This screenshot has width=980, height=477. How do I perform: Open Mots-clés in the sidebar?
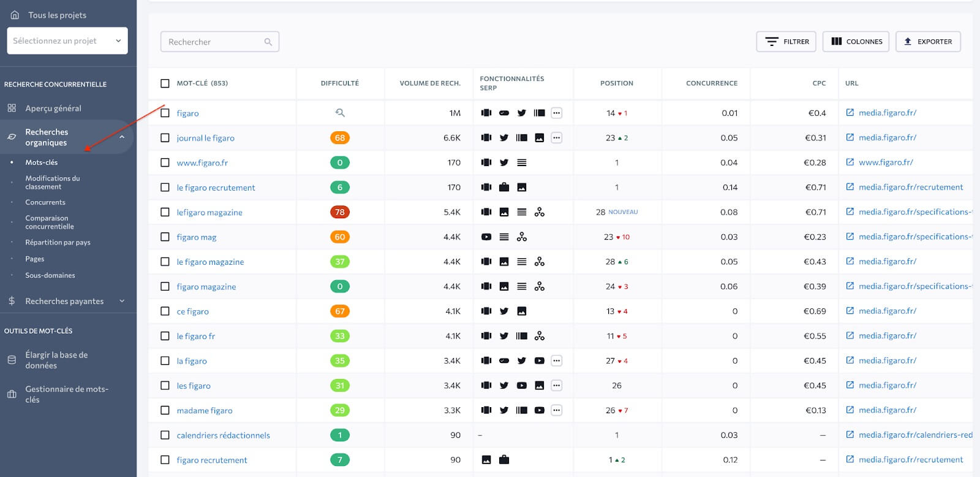click(42, 162)
